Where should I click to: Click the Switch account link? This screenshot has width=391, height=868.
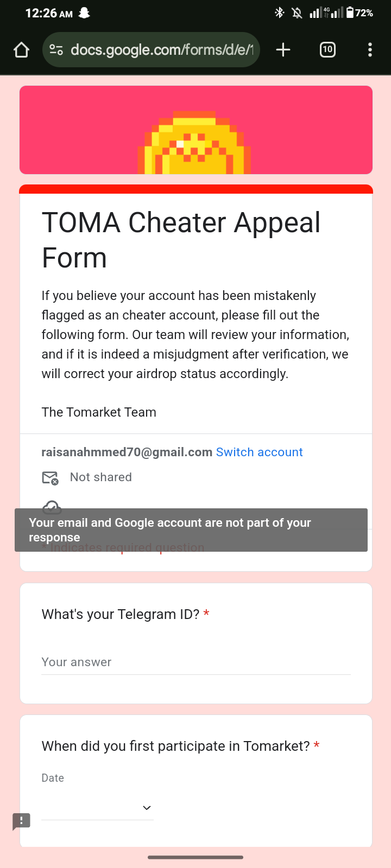pos(260,452)
